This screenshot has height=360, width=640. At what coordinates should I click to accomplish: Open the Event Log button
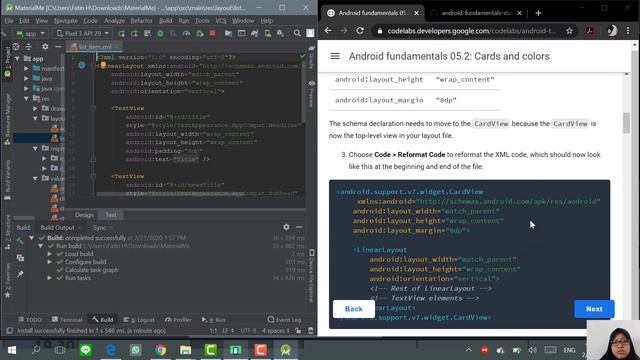(284, 320)
